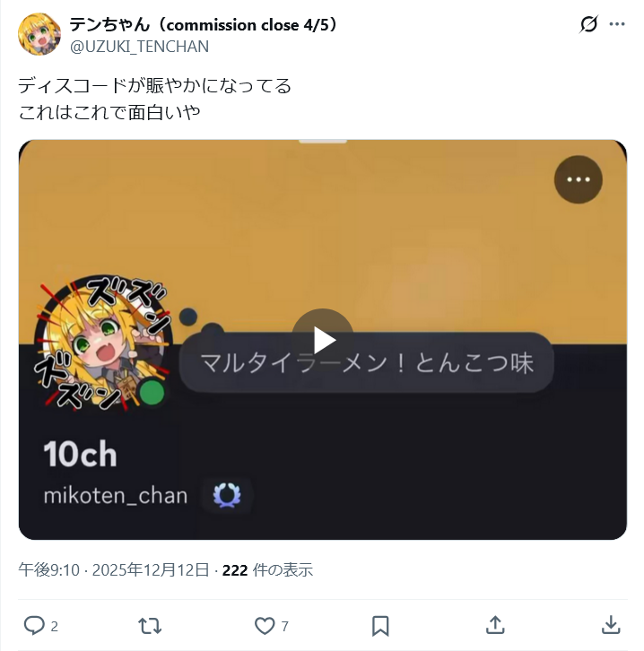This screenshot has height=651, width=644.
Task: Click the Grok slash-circle icon
Action: tap(588, 24)
